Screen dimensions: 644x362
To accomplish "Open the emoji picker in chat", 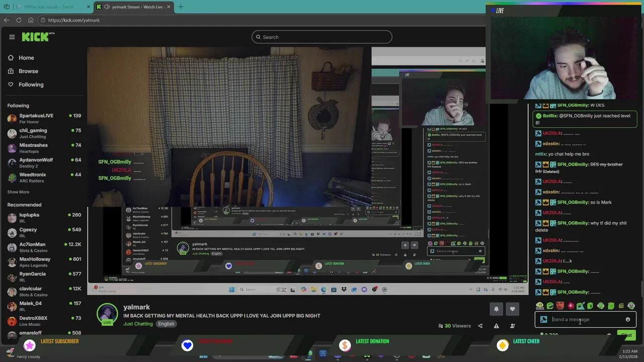I will point(628,319).
